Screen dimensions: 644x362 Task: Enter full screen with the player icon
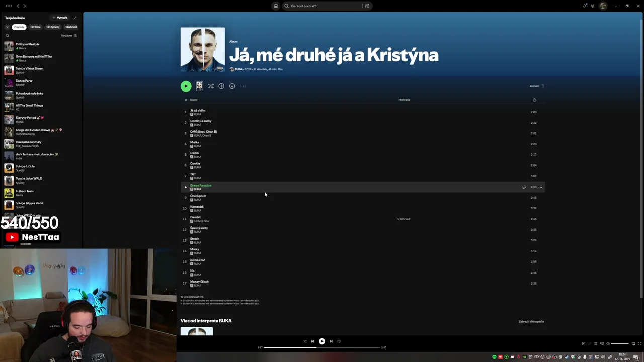tap(639, 344)
